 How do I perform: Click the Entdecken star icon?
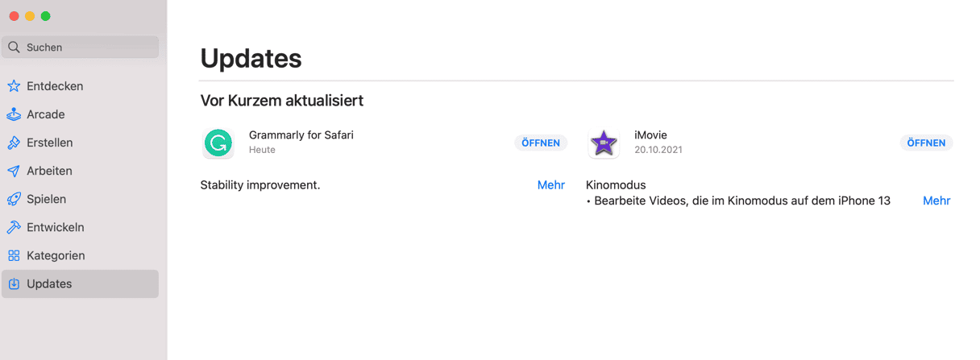pos(14,86)
